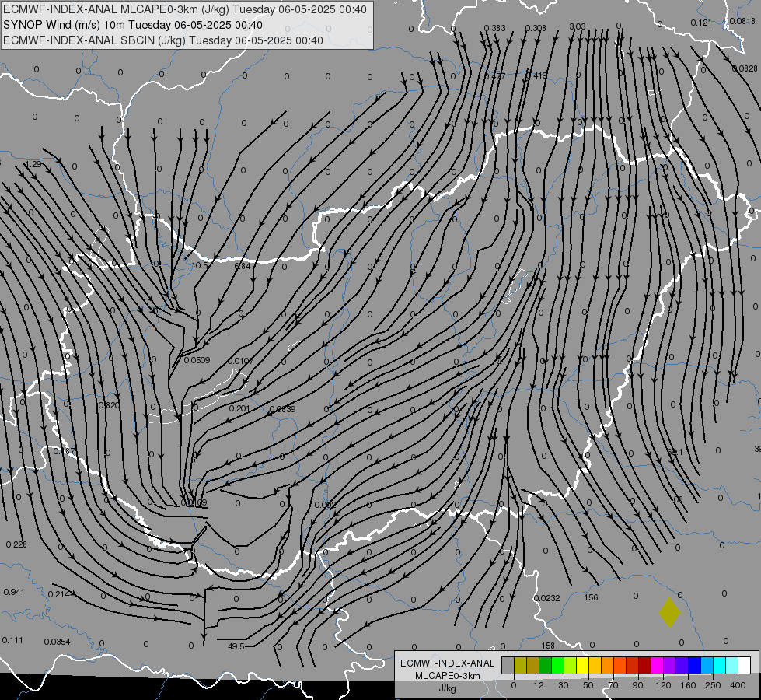
Task: Click the olive diamond marker on the map
Action: [670, 613]
